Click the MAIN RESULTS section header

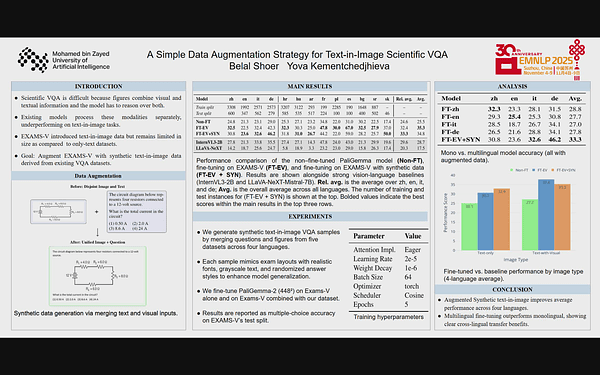pos(310,86)
